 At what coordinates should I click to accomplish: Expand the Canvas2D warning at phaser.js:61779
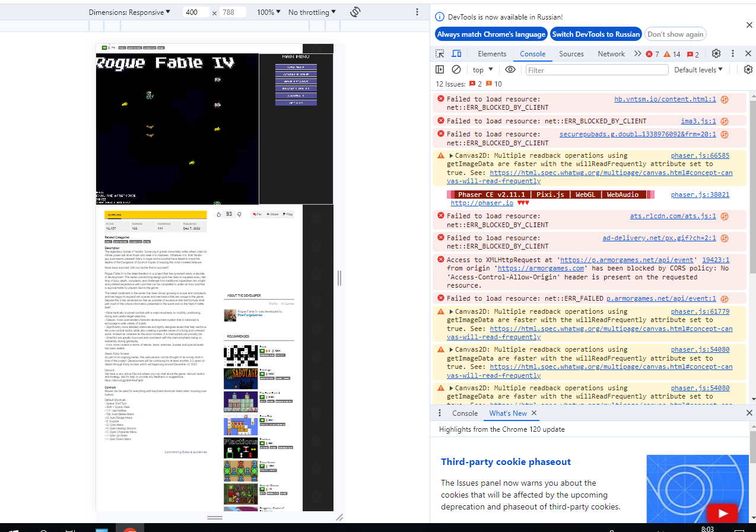click(451, 311)
